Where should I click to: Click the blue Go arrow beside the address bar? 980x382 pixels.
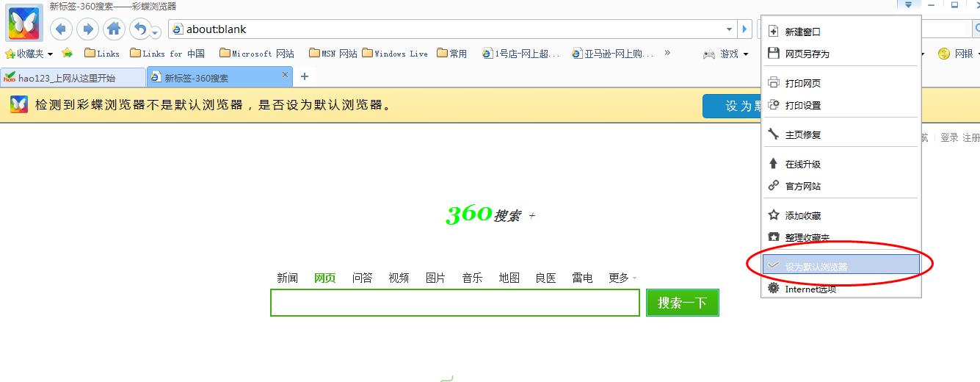(x=744, y=29)
